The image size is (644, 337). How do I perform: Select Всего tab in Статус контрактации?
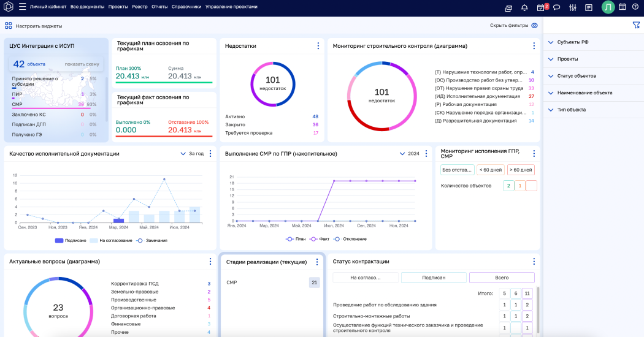tap(502, 278)
